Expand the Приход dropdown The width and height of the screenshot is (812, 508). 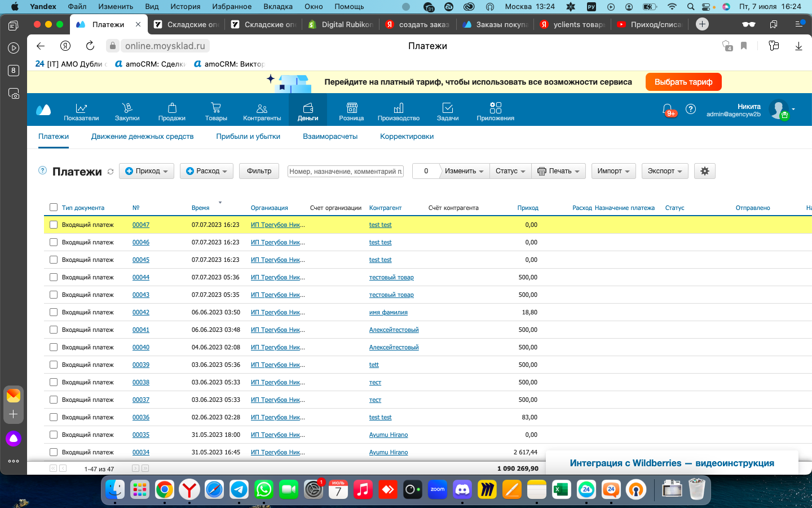point(147,171)
